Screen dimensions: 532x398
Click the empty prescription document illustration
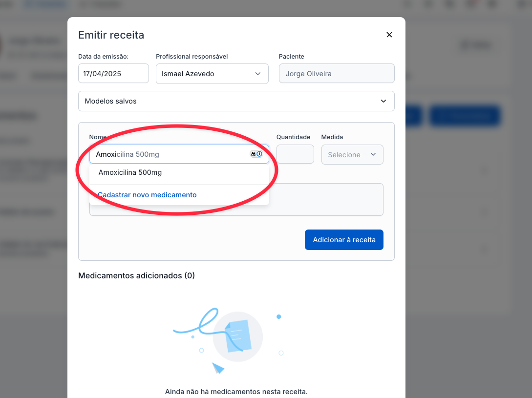[x=238, y=336]
